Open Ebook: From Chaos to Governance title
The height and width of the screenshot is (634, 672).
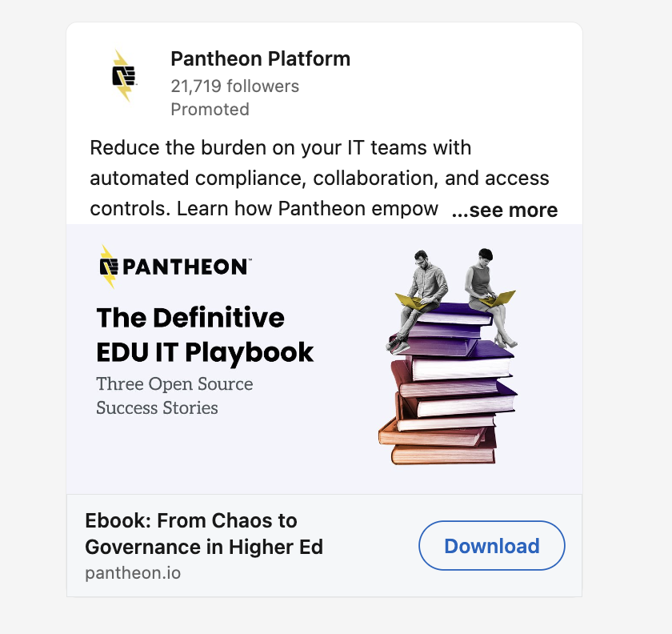click(204, 534)
